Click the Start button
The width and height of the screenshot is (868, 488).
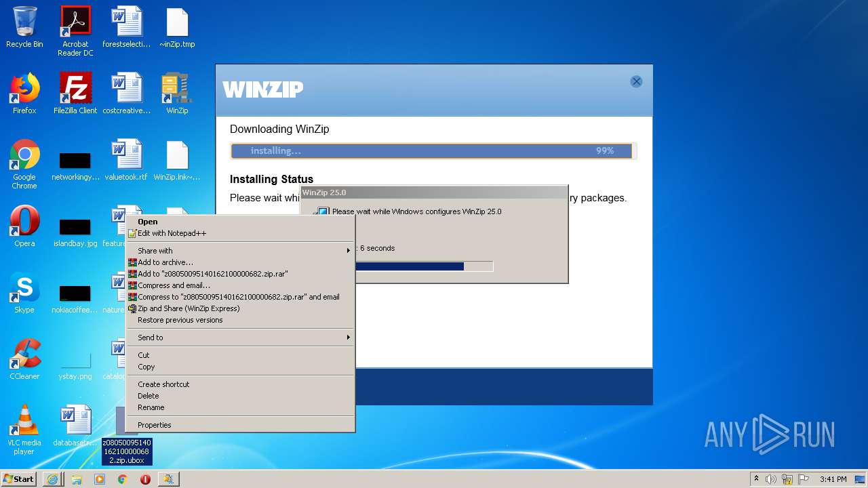(18, 479)
